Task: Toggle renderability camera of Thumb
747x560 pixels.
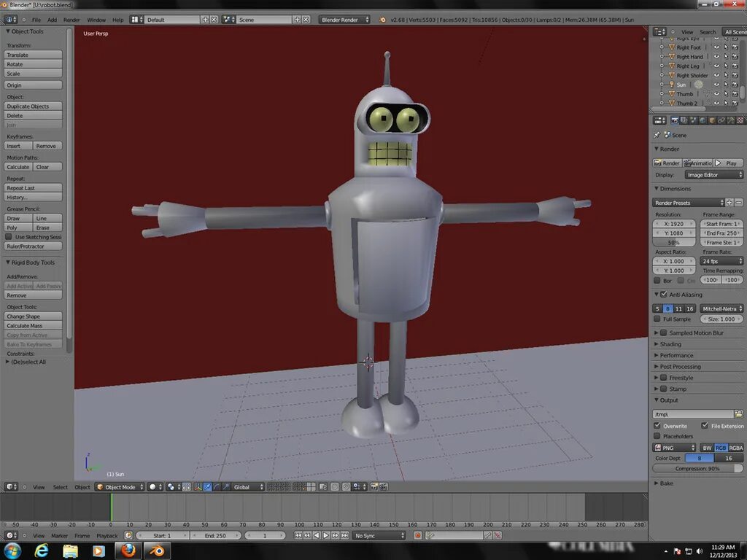Action: click(735, 94)
